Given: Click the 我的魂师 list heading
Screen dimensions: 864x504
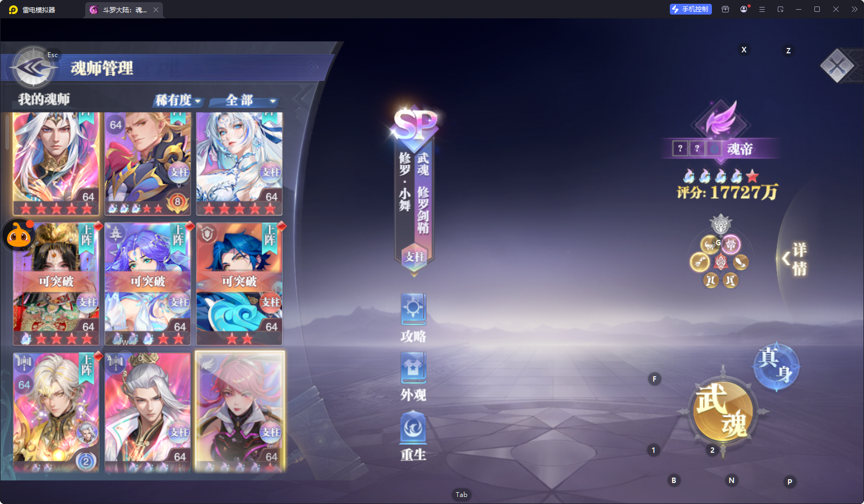Looking at the screenshot, I should pos(44,99).
